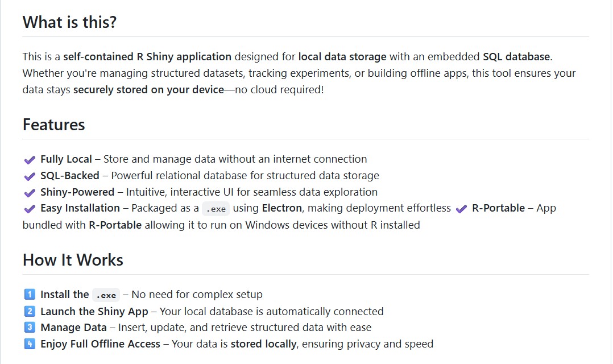The width and height of the screenshot is (613, 364).
Task: Click the .exe code tag in Easy Installation
Action: [x=216, y=209]
